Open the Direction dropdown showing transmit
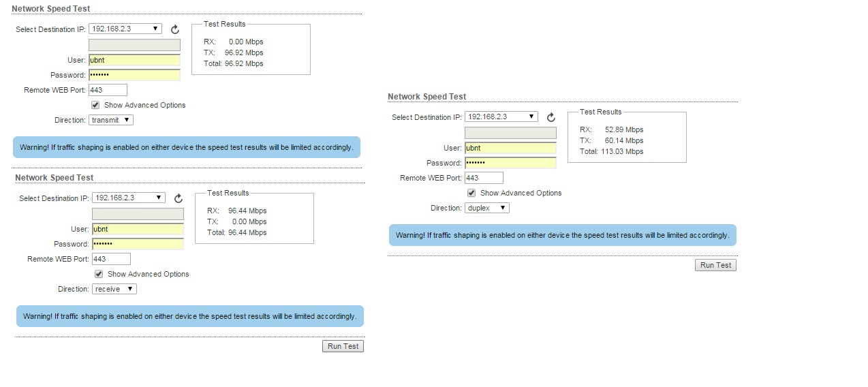 pyautogui.click(x=111, y=120)
